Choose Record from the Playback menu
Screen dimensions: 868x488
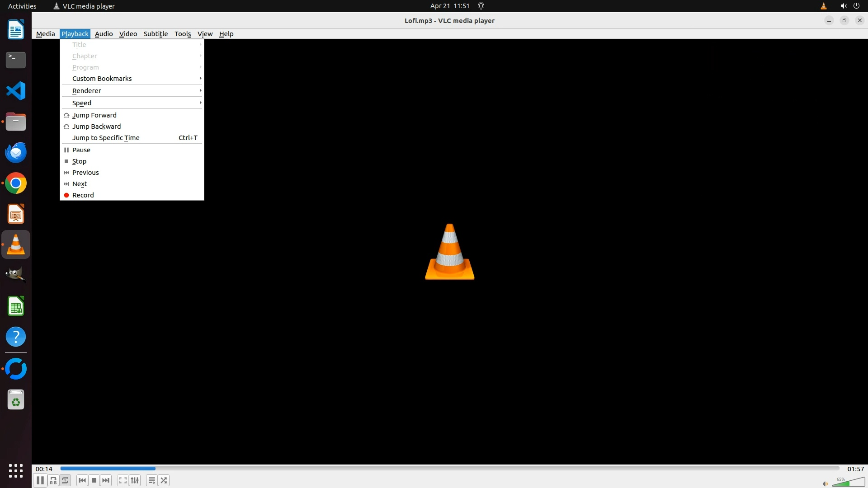83,195
